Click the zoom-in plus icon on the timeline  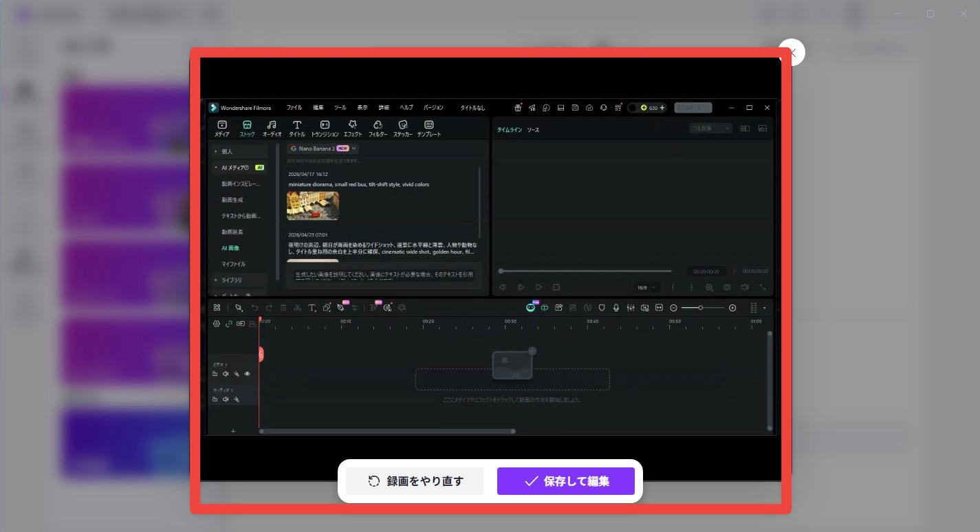732,308
